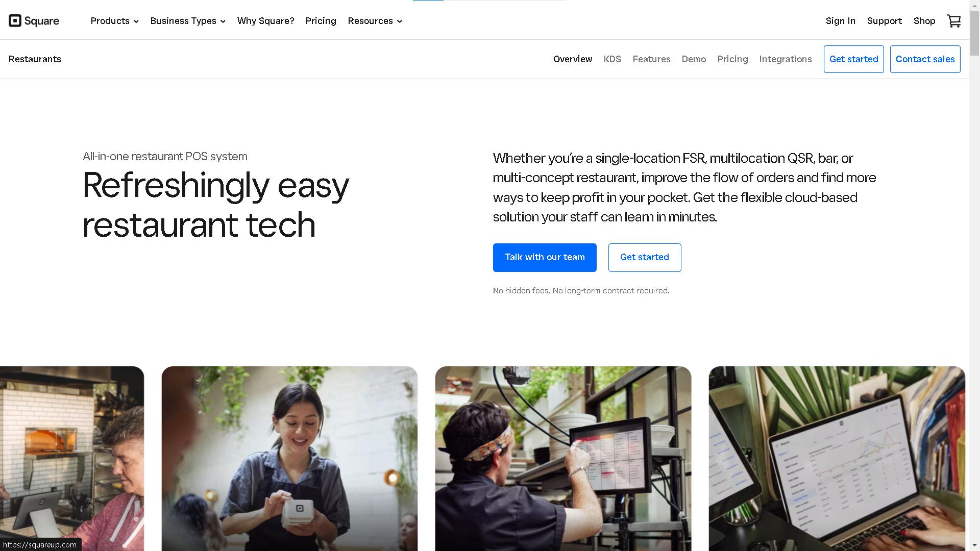Click the Square logo icon
980x551 pixels.
13,20
